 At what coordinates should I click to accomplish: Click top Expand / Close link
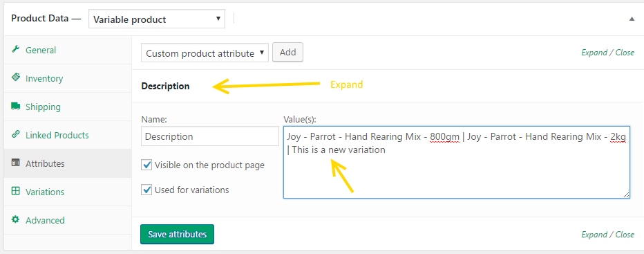coord(608,53)
